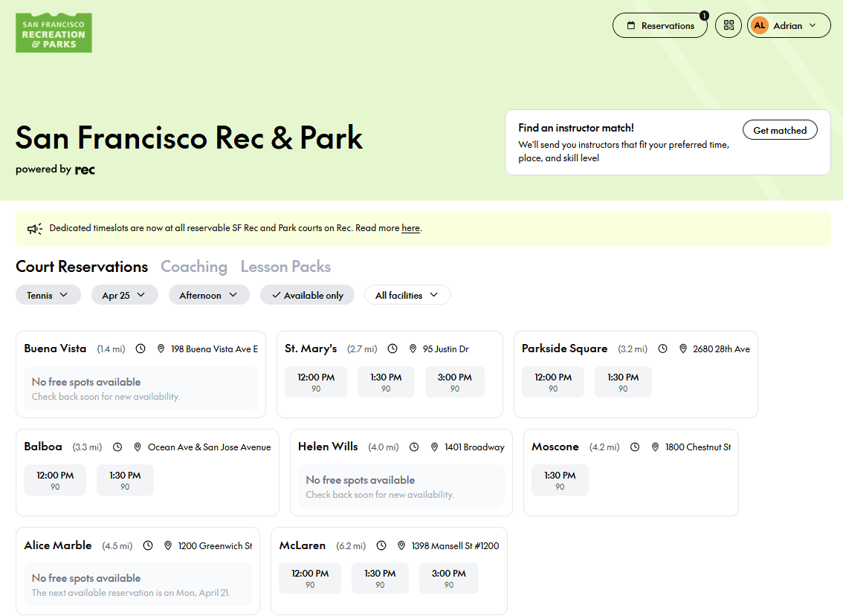Open the Reservations button in header
This screenshot has width=843, height=616.
pos(659,25)
